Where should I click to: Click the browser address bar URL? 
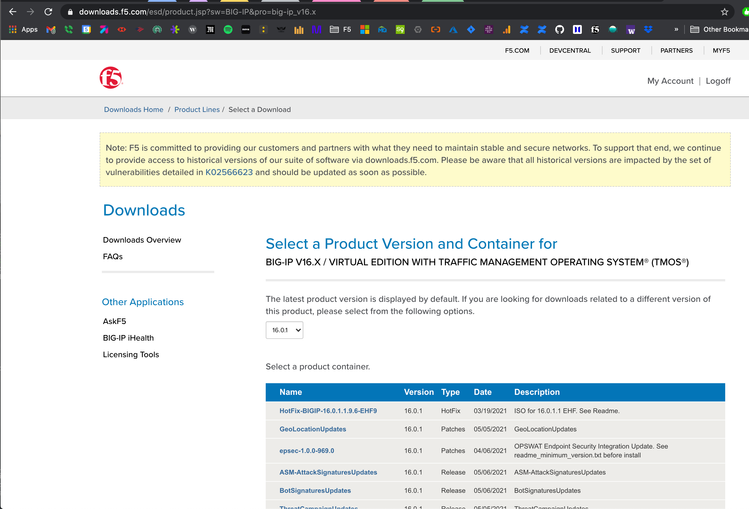(200, 12)
